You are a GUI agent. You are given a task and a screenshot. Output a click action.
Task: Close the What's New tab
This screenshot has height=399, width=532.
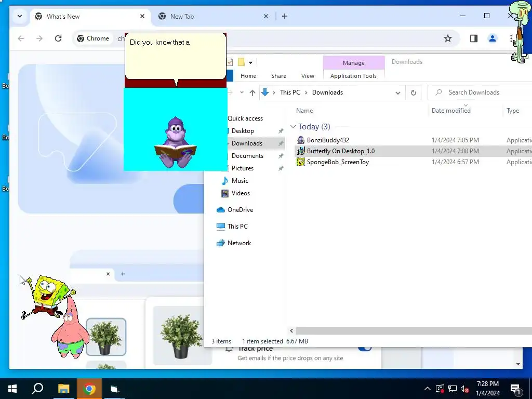pyautogui.click(x=142, y=16)
